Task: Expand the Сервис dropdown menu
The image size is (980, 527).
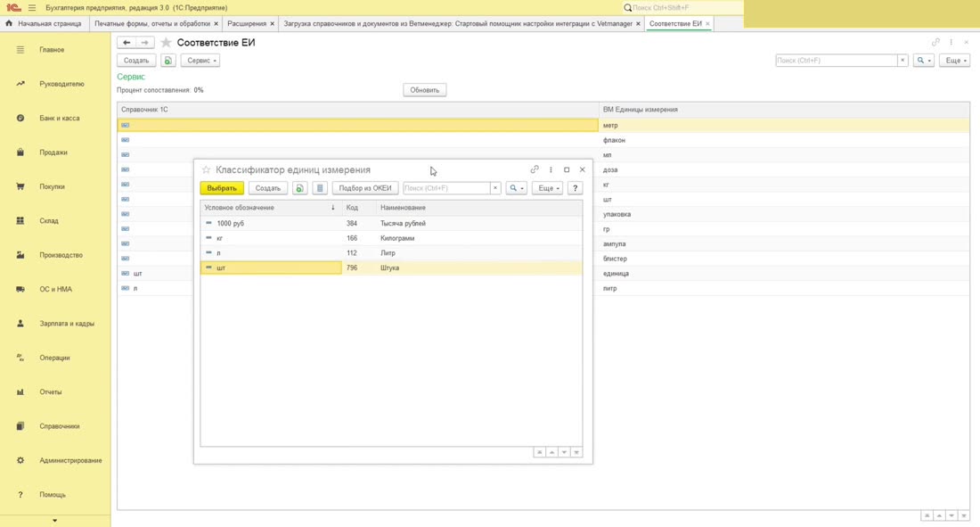Action: click(x=200, y=61)
